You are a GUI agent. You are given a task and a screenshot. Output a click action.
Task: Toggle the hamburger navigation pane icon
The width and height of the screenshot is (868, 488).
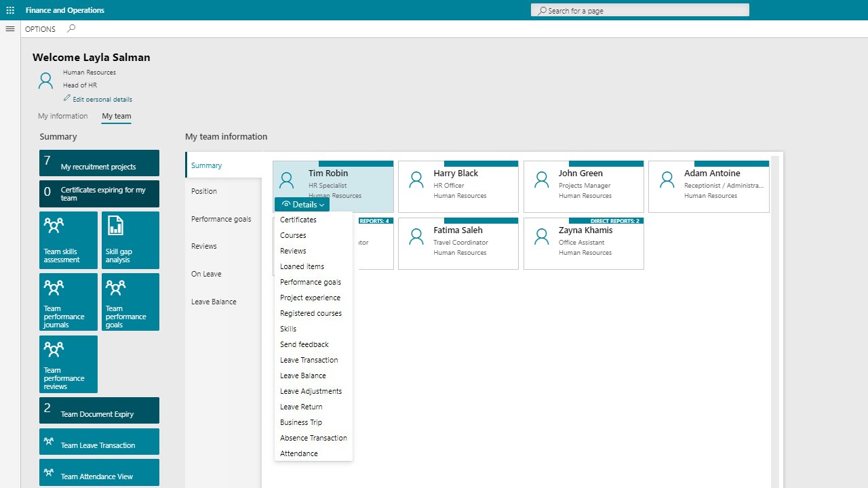point(10,29)
